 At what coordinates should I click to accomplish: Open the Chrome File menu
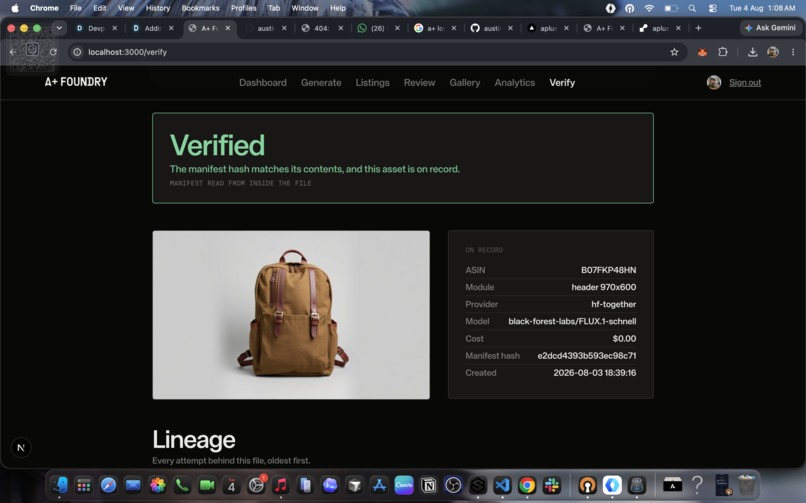76,8
